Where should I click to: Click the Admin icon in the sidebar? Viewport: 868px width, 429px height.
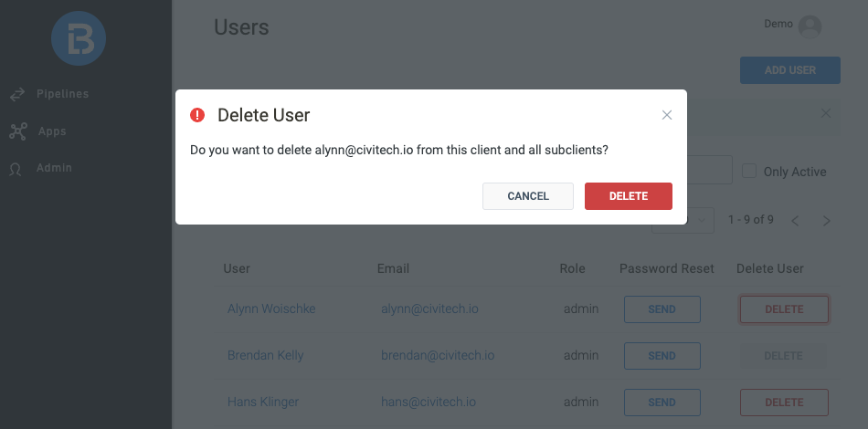16,169
